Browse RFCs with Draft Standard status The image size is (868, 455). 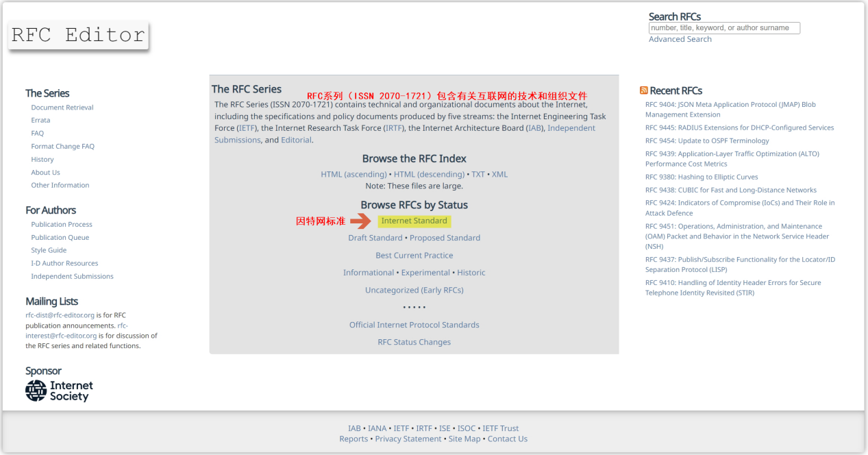[x=375, y=238]
